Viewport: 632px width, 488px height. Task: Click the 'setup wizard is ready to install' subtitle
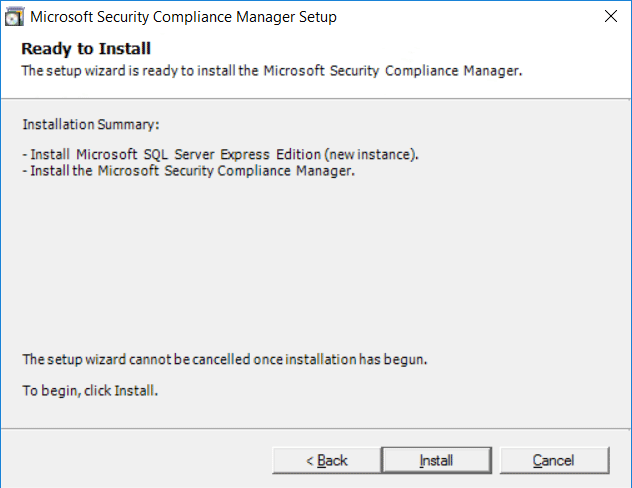(x=272, y=71)
